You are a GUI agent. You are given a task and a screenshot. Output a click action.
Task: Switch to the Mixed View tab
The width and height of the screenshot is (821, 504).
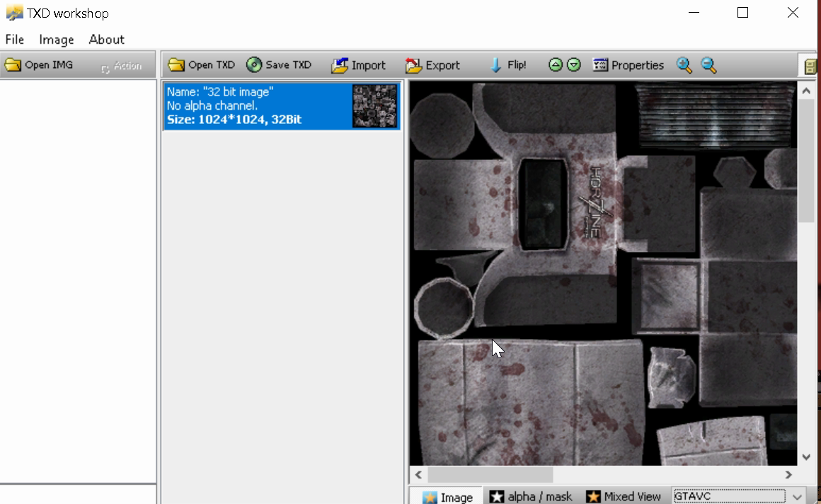(623, 497)
